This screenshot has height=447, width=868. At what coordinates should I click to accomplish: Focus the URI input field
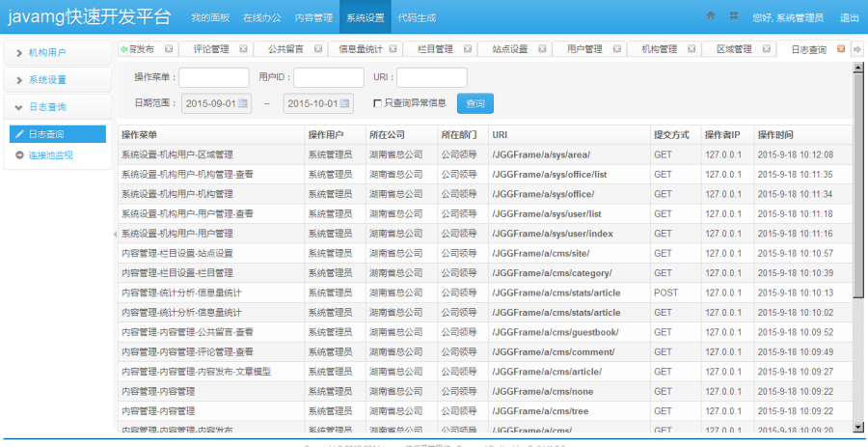point(432,77)
